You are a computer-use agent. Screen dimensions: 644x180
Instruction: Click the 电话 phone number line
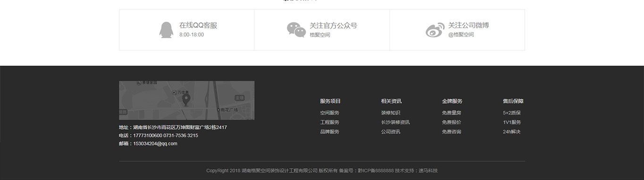[x=159, y=135]
